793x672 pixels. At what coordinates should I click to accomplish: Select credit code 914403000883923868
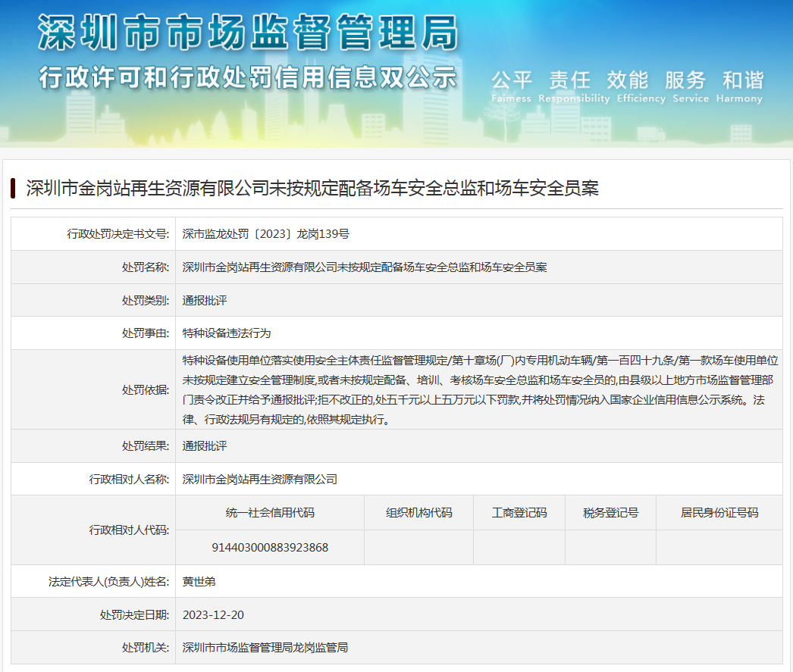[x=270, y=548]
